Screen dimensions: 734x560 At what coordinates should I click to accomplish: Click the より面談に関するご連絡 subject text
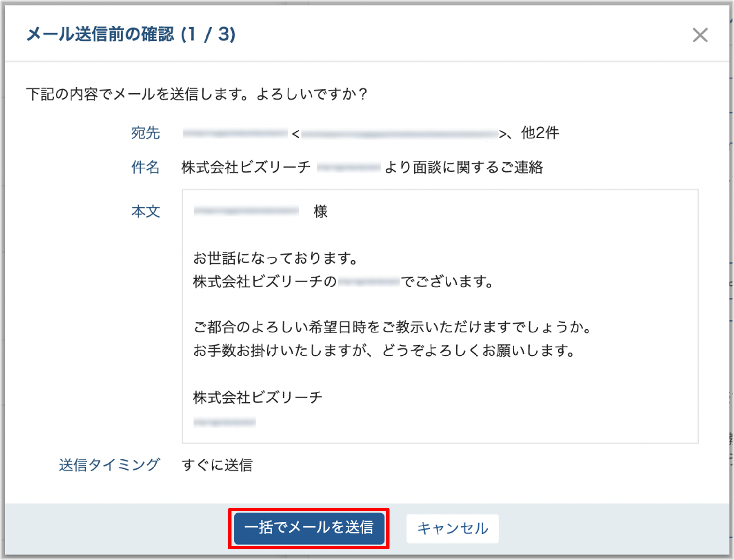pyautogui.click(x=464, y=167)
